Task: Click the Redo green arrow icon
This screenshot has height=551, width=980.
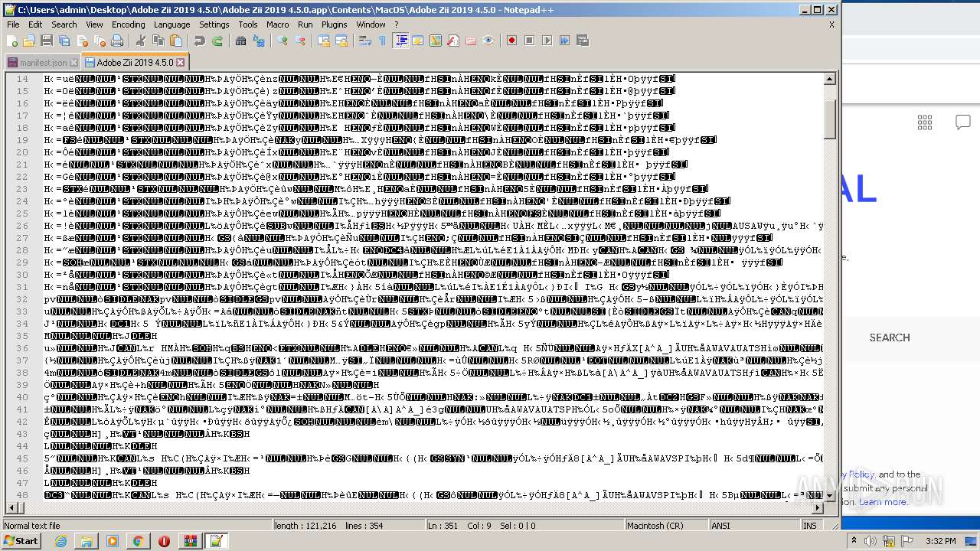Action: point(218,41)
